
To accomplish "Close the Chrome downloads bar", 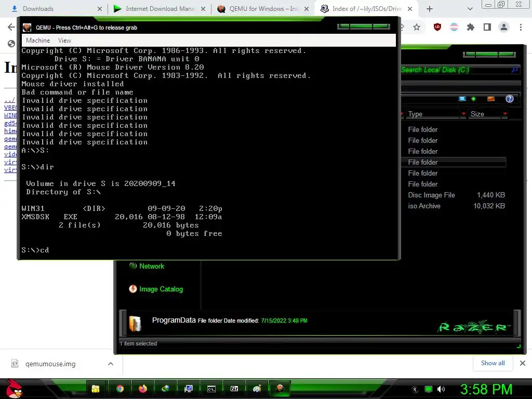I will [x=523, y=363].
